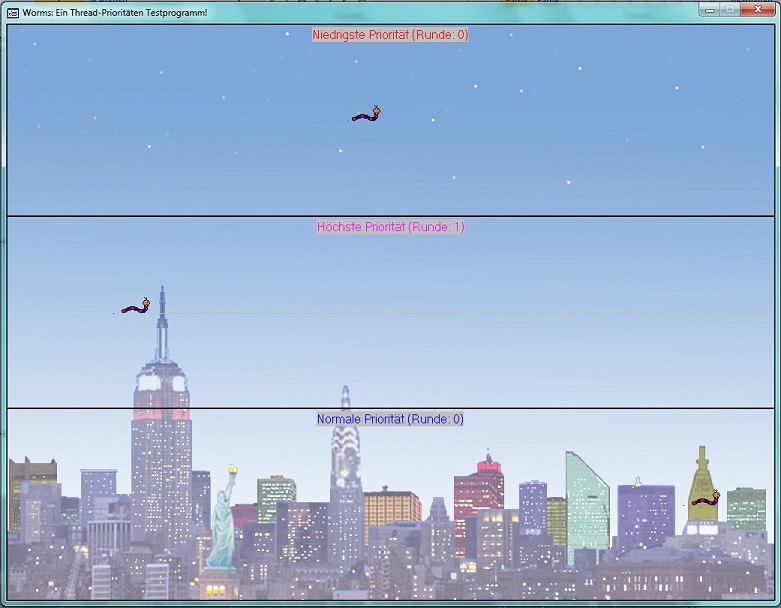
Task: Minimize the Worms window
Action: [710, 9]
